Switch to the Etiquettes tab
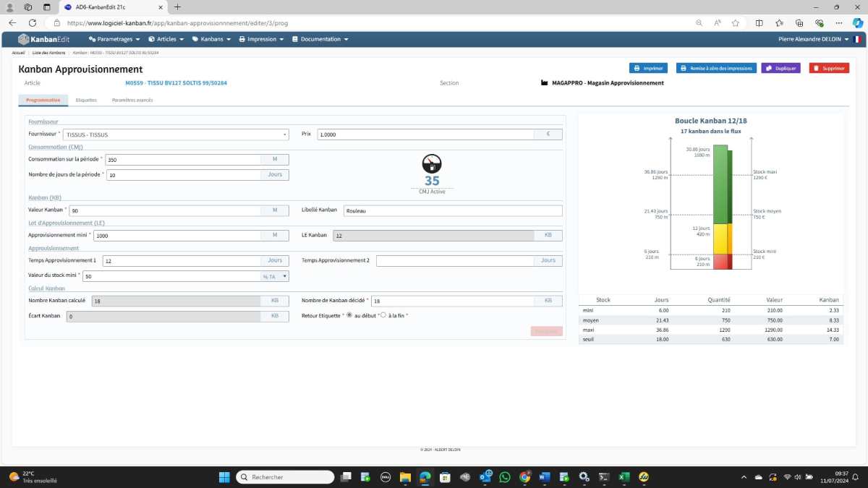Image resolution: width=868 pixels, height=488 pixels. [x=86, y=100]
